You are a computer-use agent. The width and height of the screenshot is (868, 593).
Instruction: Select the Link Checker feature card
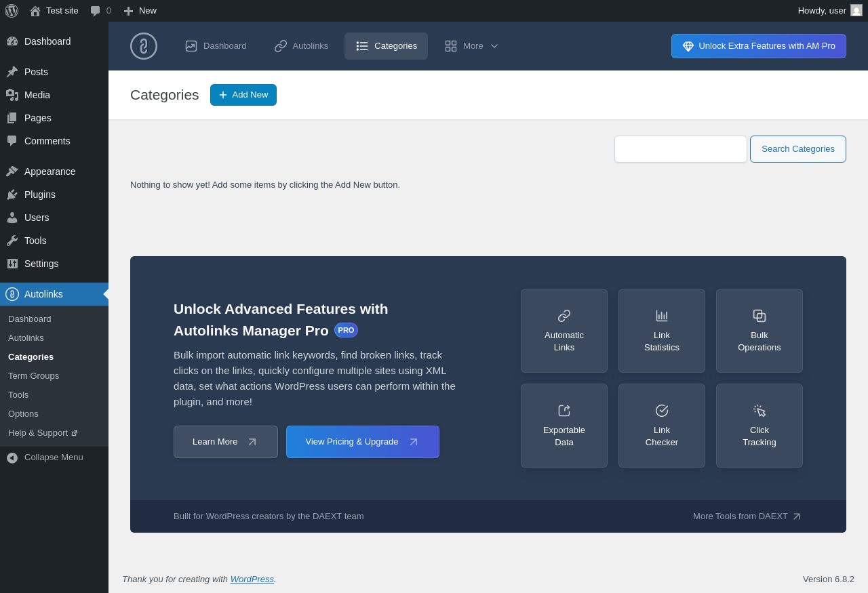662,426
